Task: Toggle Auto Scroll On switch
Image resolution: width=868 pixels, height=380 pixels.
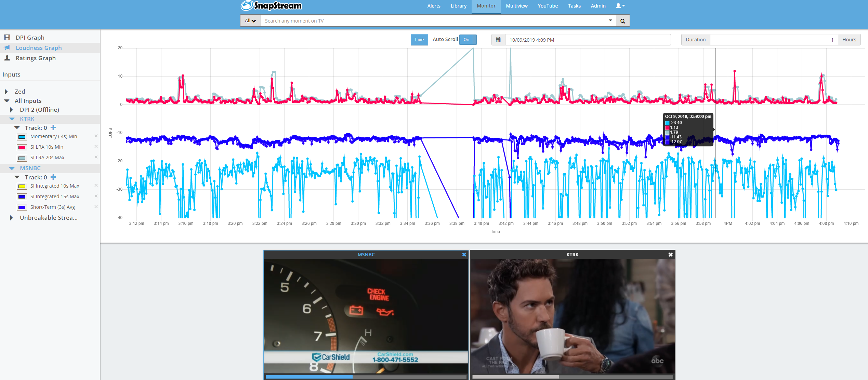Action: click(468, 40)
